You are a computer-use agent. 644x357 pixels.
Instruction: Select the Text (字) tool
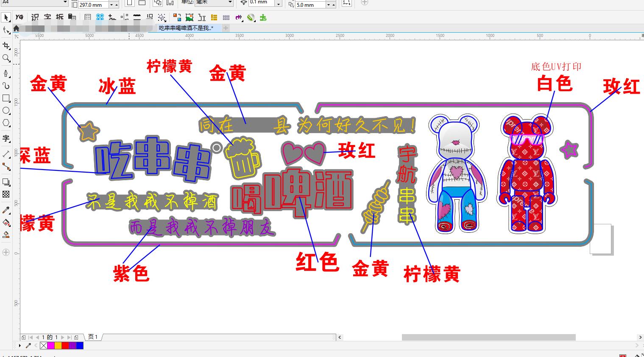[x=6, y=138]
